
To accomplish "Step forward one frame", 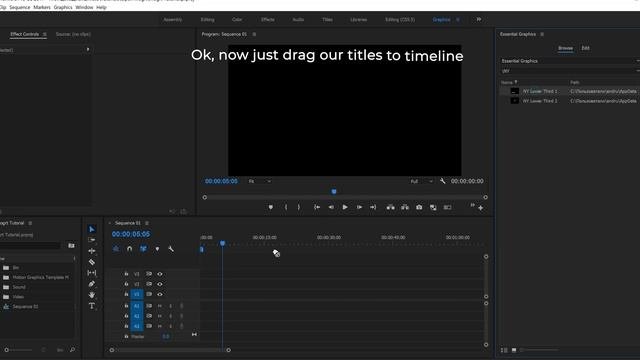I will [359, 207].
